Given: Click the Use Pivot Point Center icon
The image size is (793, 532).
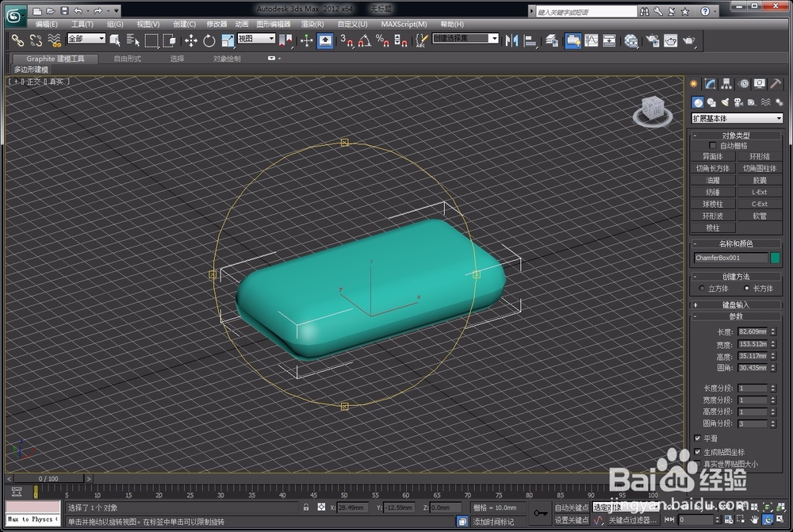Looking at the screenshot, I should 285,40.
